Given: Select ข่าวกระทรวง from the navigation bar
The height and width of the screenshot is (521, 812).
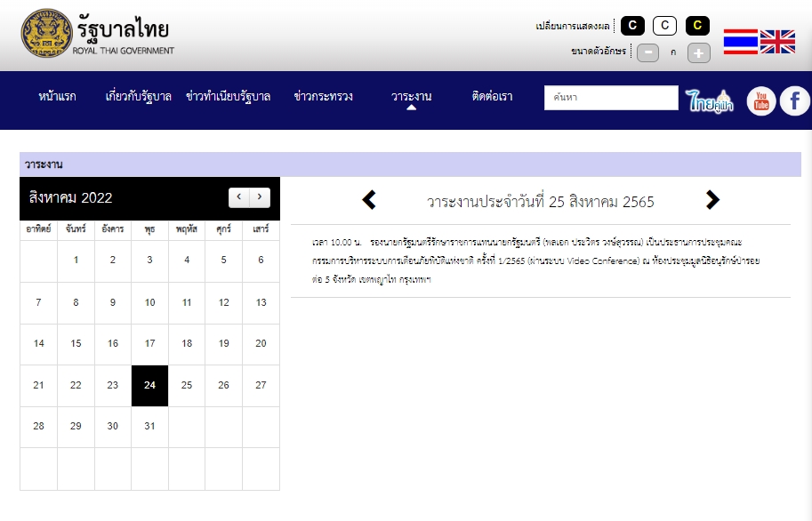Looking at the screenshot, I should pyautogui.click(x=325, y=96).
